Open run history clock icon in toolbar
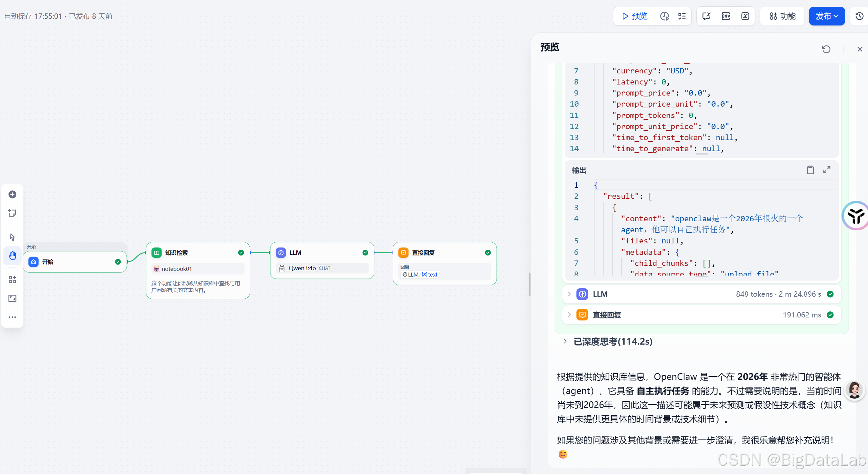The width and height of the screenshot is (868, 474). click(665, 16)
